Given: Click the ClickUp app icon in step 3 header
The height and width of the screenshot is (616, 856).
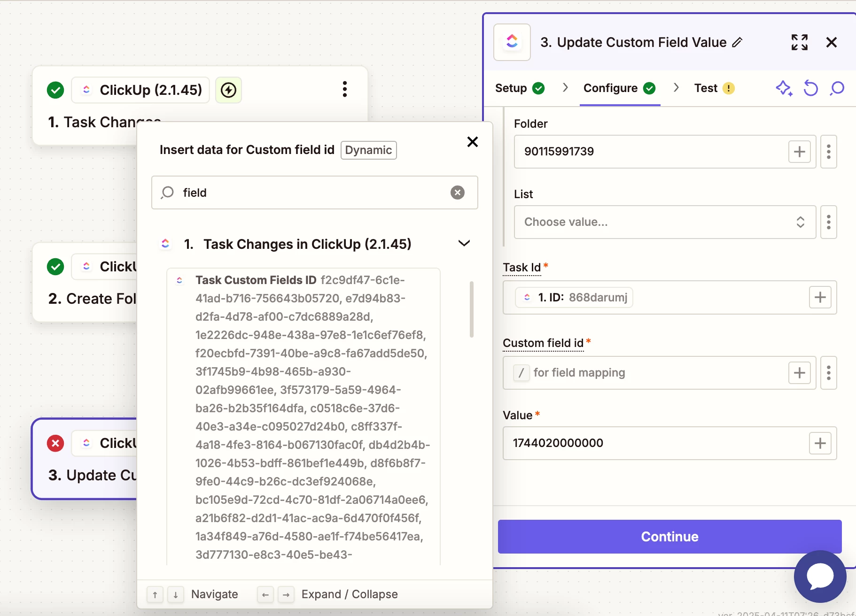Looking at the screenshot, I should click(x=512, y=42).
